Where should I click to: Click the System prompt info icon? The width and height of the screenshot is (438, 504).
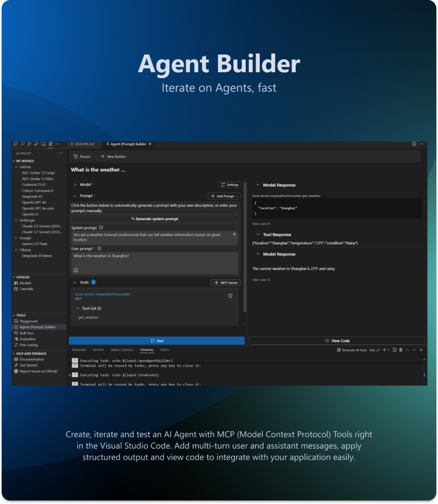click(101, 228)
